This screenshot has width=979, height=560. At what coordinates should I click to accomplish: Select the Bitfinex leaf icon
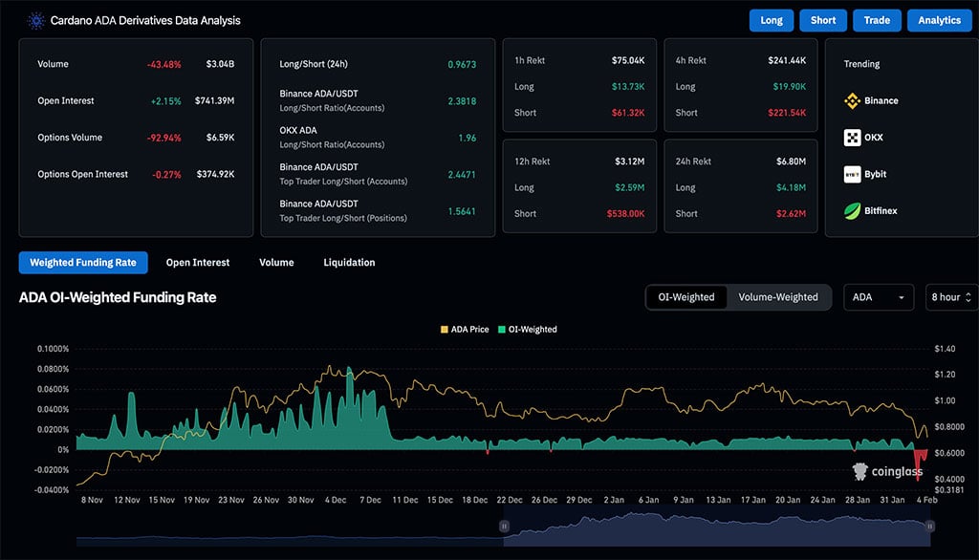[850, 210]
